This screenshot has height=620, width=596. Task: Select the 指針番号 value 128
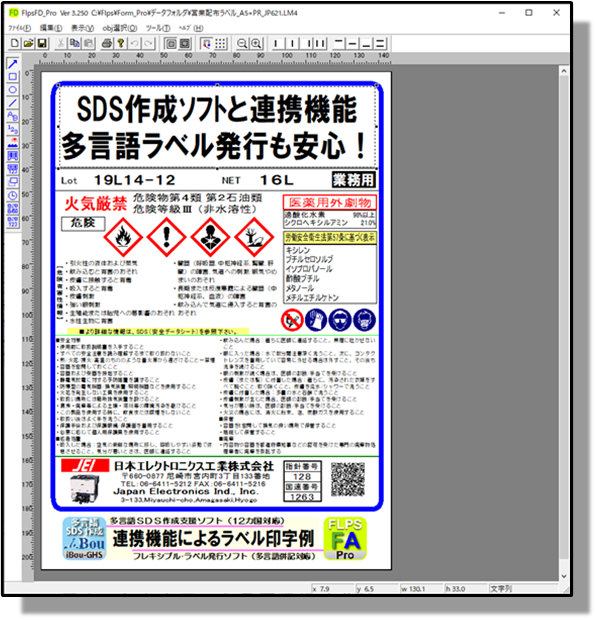click(303, 477)
